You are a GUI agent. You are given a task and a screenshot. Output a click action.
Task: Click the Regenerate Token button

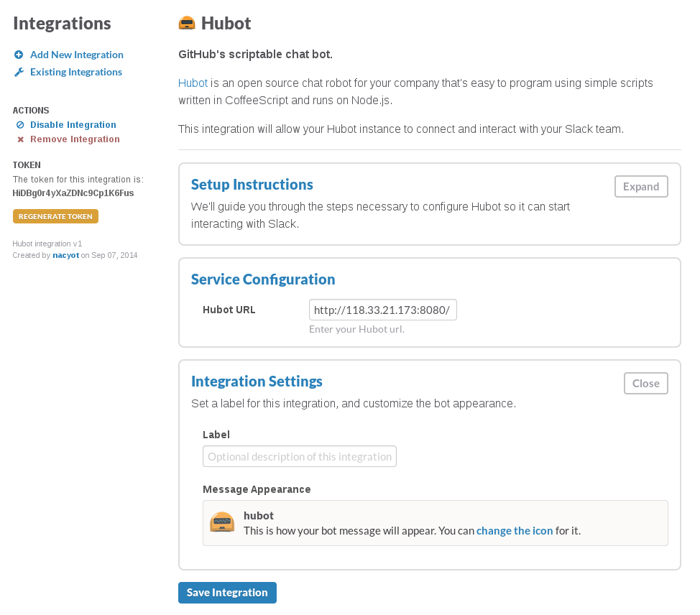(55, 216)
